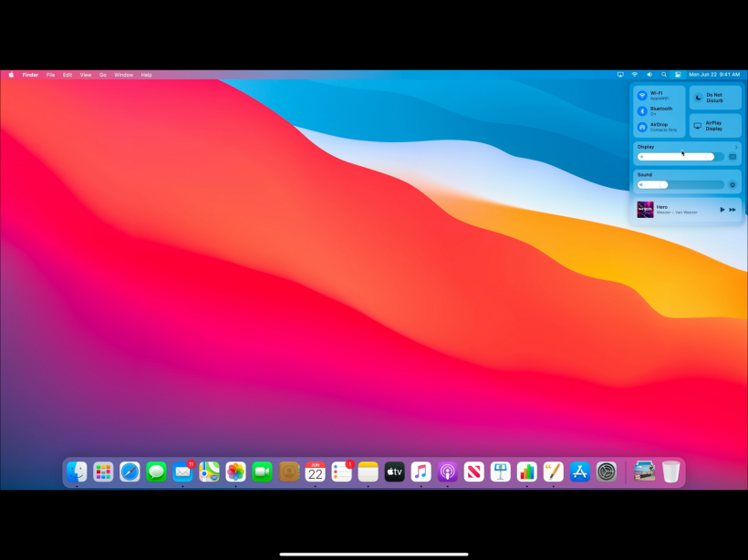Launch the Podcasts app

(447, 472)
